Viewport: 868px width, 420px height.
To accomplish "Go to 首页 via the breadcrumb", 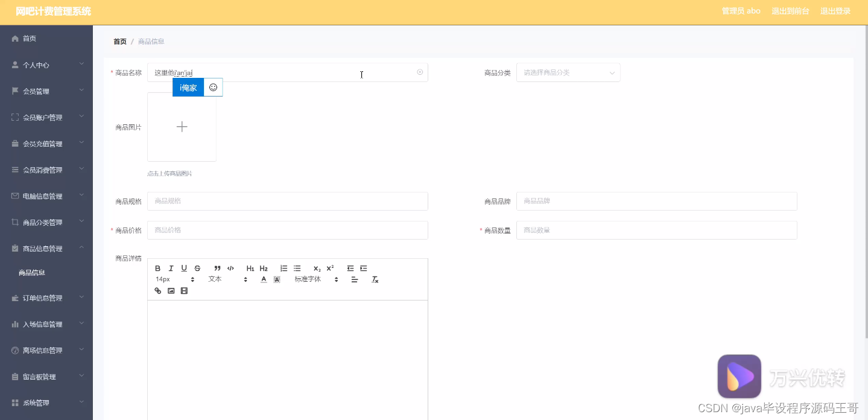I will pyautogui.click(x=120, y=42).
